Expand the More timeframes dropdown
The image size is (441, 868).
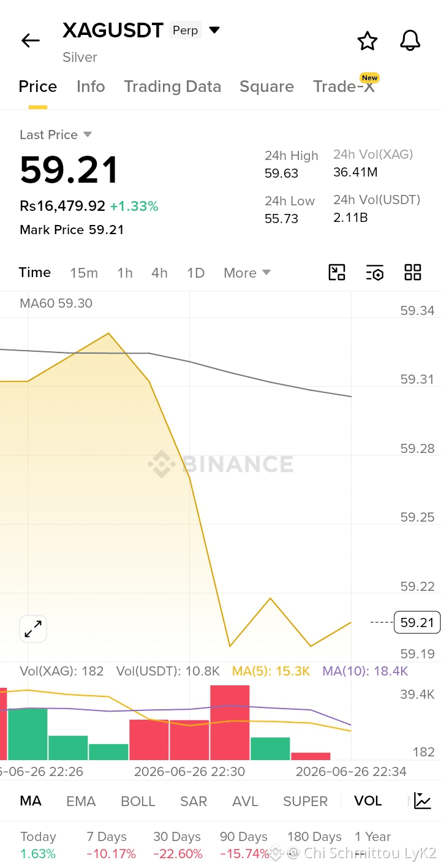pos(247,273)
